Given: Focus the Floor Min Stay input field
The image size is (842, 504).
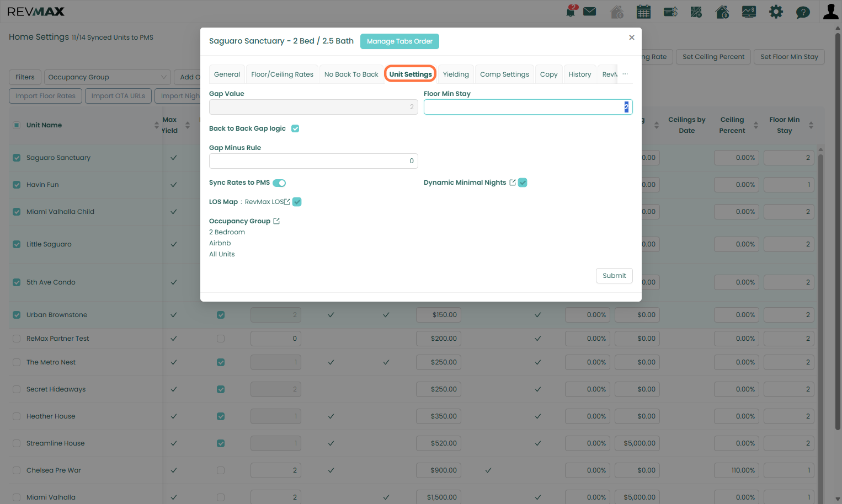Looking at the screenshot, I should tap(528, 107).
